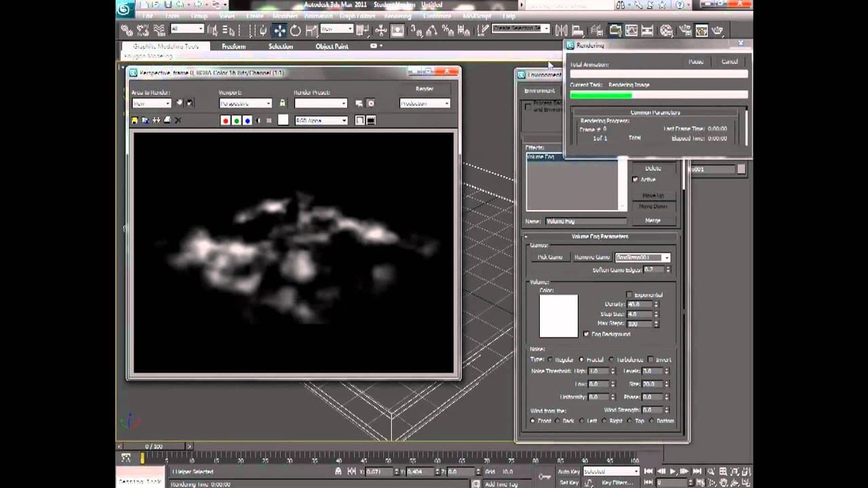Uncheck the Fog Background checkbox
The width and height of the screenshot is (868, 488).
[x=587, y=334]
